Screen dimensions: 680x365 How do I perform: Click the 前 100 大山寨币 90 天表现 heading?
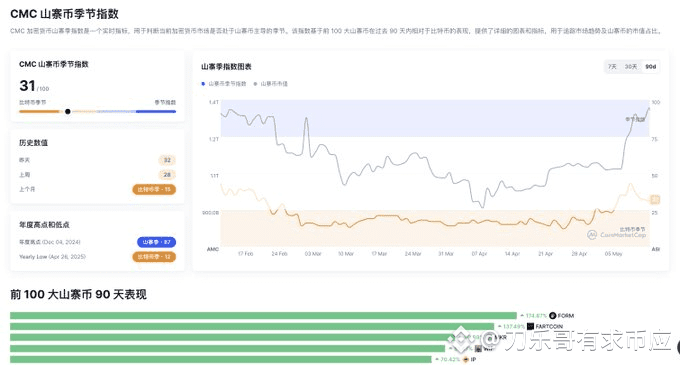(78, 294)
